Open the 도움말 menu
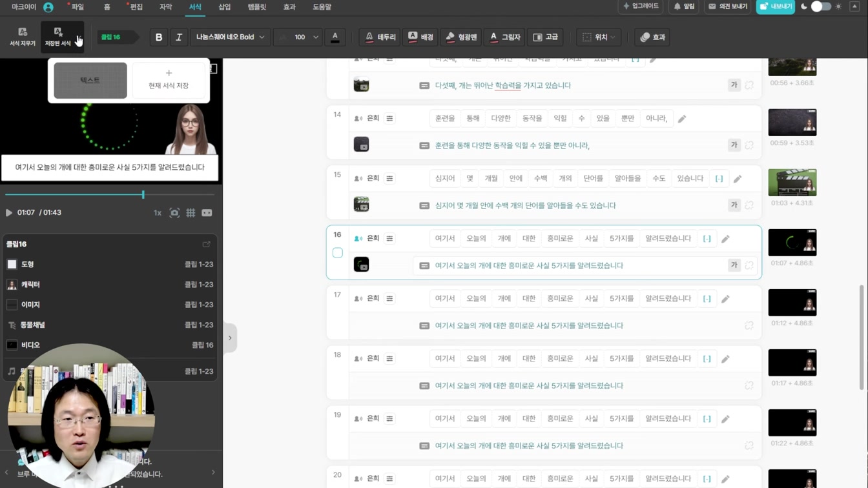868x488 pixels. click(322, 7)
